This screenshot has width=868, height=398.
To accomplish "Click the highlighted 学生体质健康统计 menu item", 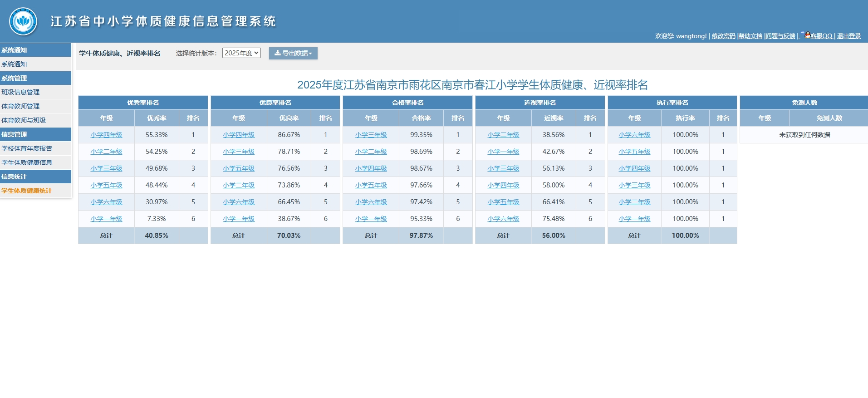I will 27,191.
